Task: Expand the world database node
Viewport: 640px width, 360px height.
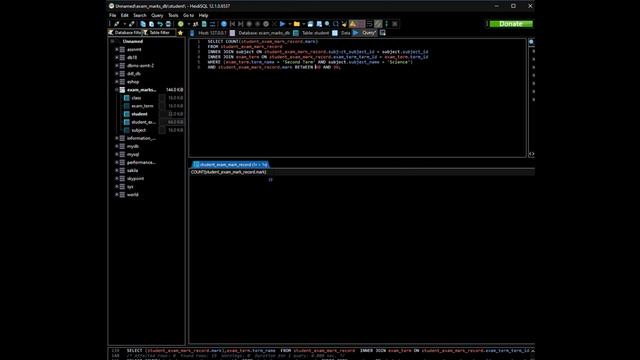Action: (x=117, y=195)
